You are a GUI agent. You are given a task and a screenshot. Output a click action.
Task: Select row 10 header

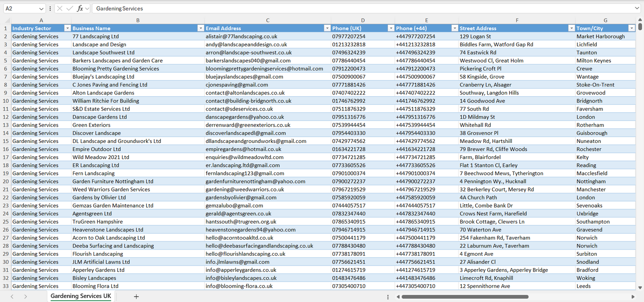pyautogui.click(x=6, y=101)
